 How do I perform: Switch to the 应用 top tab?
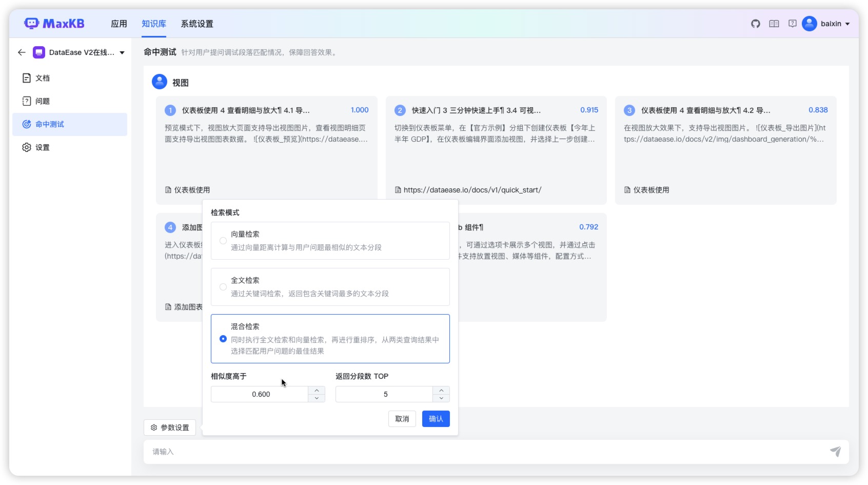[119, 24]
